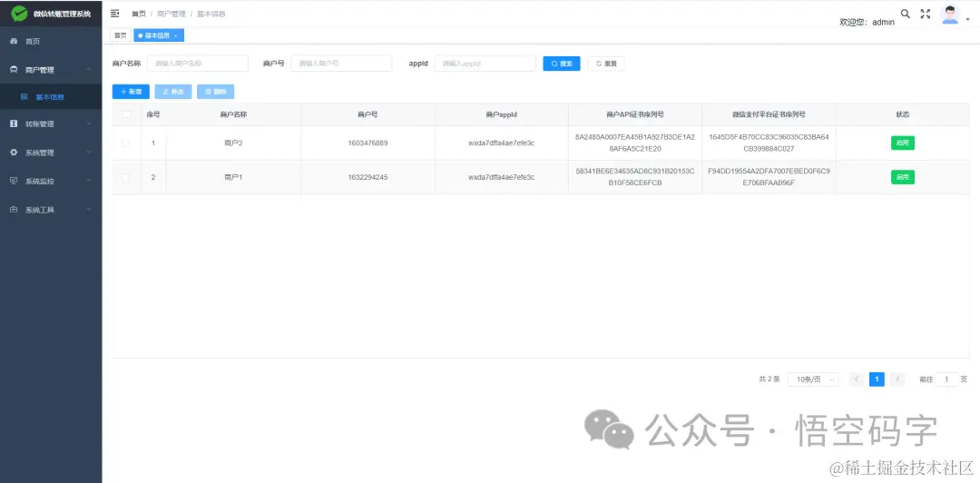Focus the 前往 page jump input
The image size is (980, 483).
point(946,379)
